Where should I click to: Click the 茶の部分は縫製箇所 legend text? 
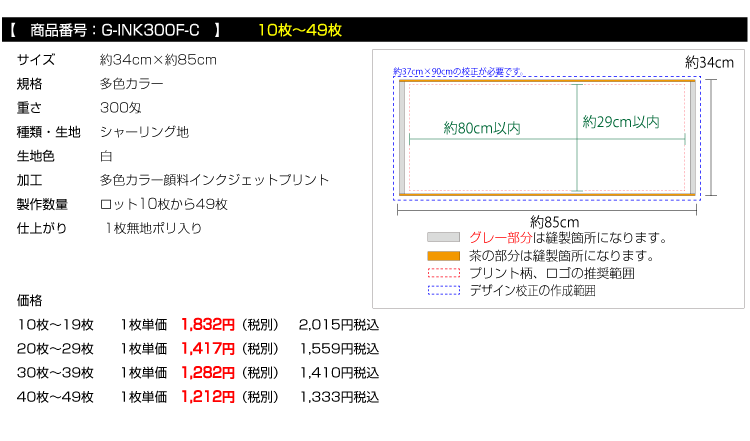[562, 256]
